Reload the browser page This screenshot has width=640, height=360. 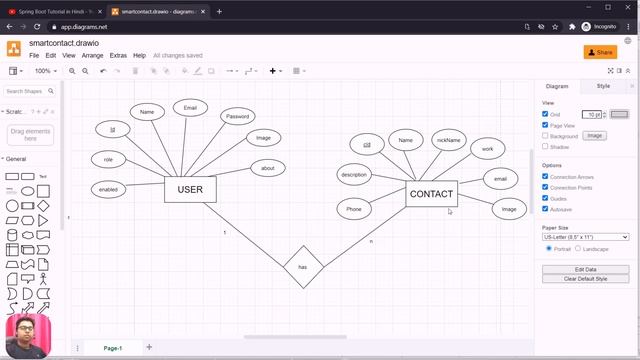[x=37, y=27]
